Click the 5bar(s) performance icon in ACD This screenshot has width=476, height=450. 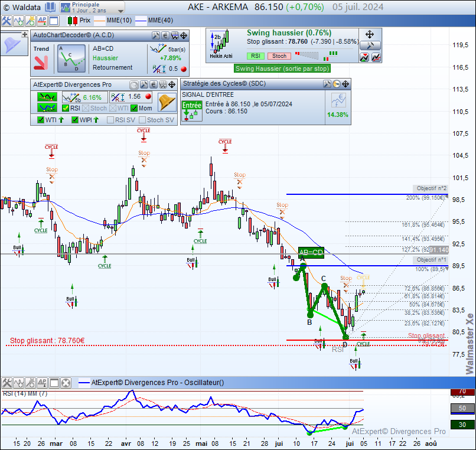(158, 48)
